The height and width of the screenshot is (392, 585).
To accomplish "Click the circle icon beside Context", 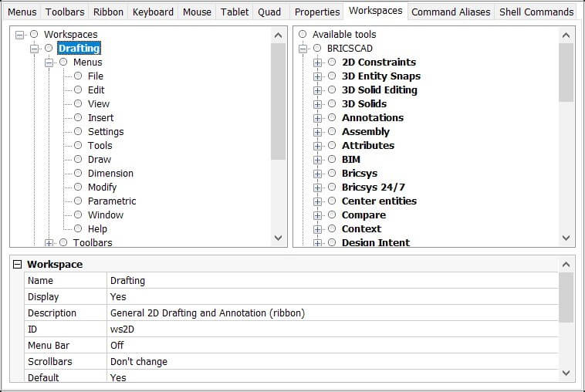I will (332, 228).
